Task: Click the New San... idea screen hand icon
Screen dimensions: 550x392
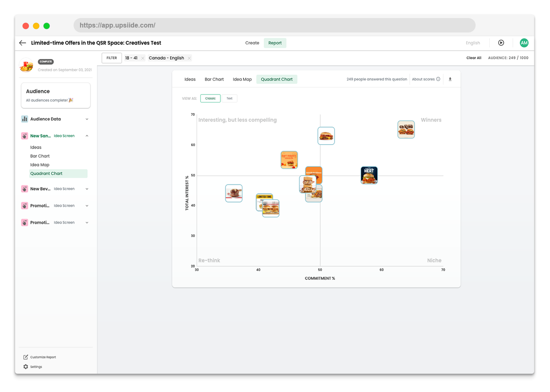Action: click(x=24, y=136)
